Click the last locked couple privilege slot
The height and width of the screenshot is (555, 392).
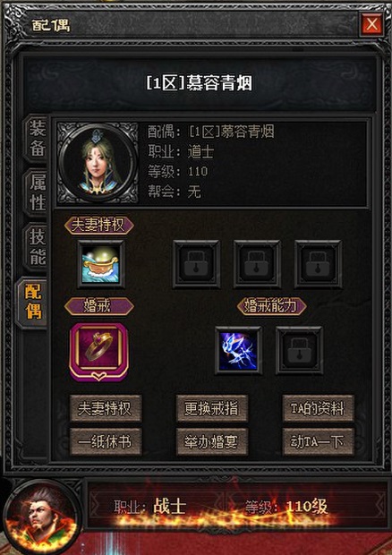(x=318, y=264)
